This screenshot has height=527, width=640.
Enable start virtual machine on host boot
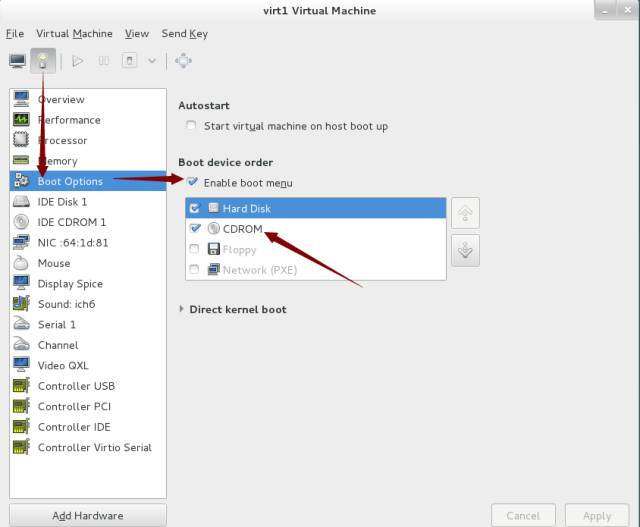coord(191,125)
